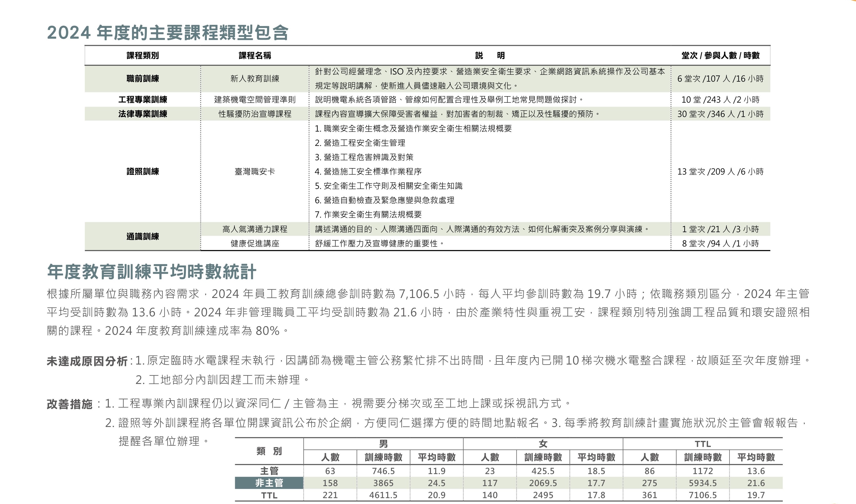Select the 證照訓練 category cell

click(143, 171)
